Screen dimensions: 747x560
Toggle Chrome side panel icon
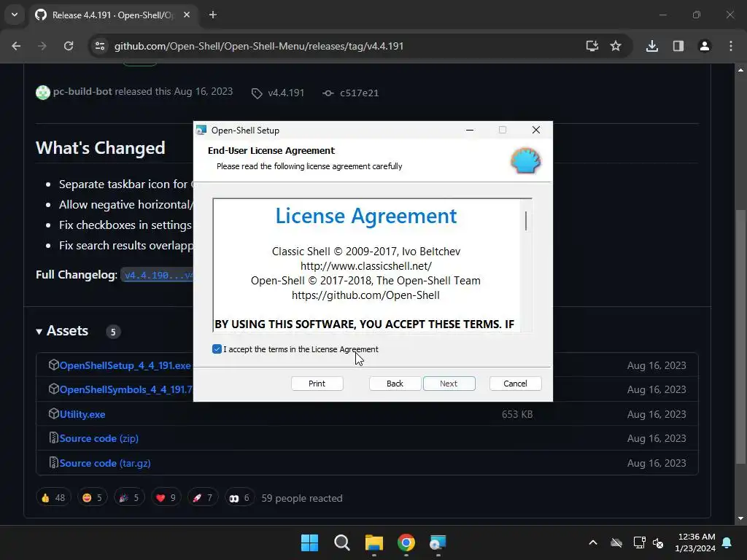point(678,46)
